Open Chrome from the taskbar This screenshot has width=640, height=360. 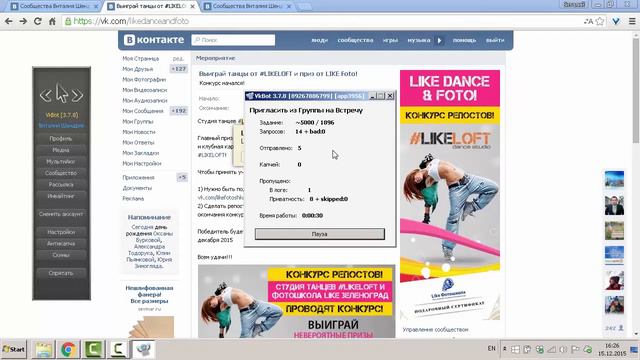[69, 349]
